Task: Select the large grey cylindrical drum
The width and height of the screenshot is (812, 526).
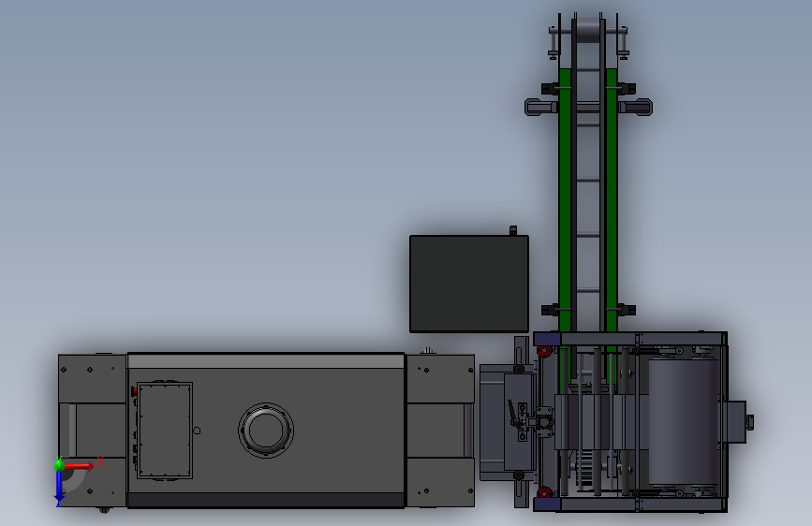Action: tap(684, 422)
